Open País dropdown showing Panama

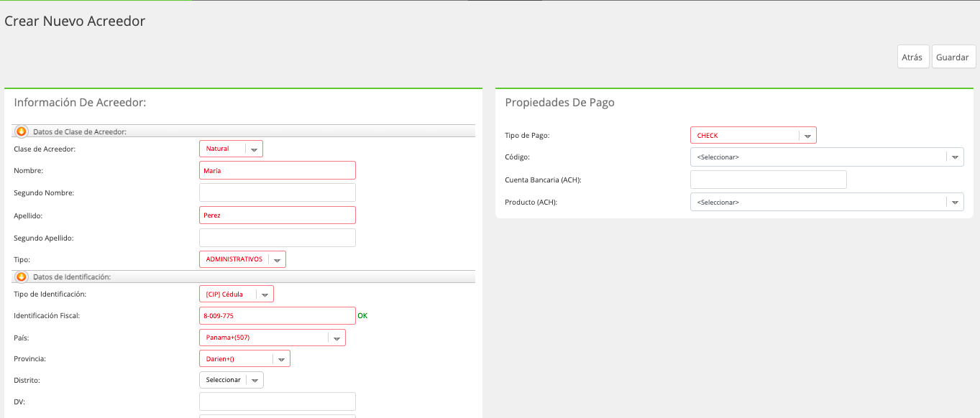pyautogui.click(x=273, y=338)
